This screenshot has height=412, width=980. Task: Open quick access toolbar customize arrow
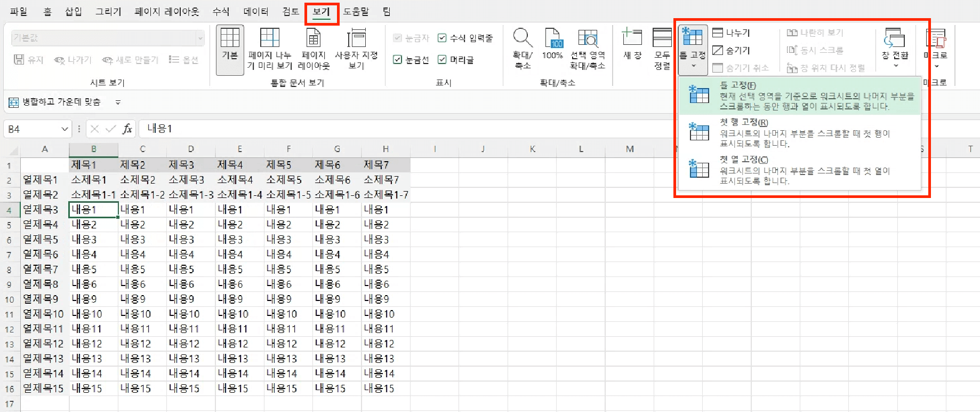118,102
